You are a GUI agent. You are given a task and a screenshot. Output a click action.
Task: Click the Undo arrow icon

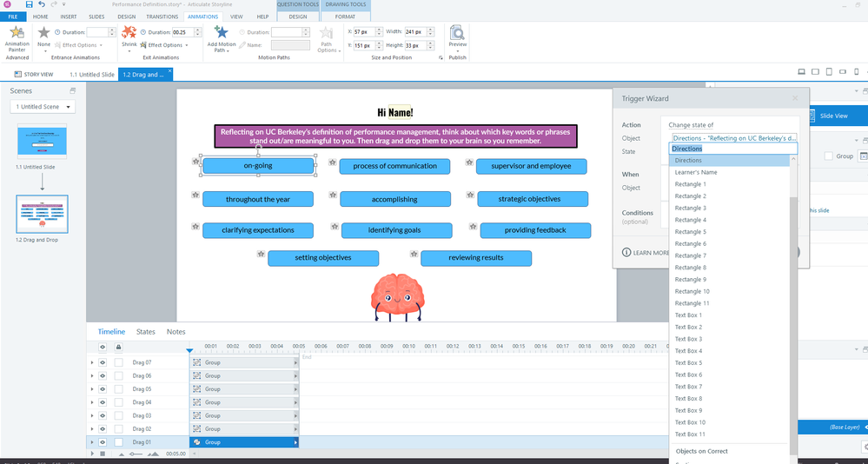tap(42, 4)
